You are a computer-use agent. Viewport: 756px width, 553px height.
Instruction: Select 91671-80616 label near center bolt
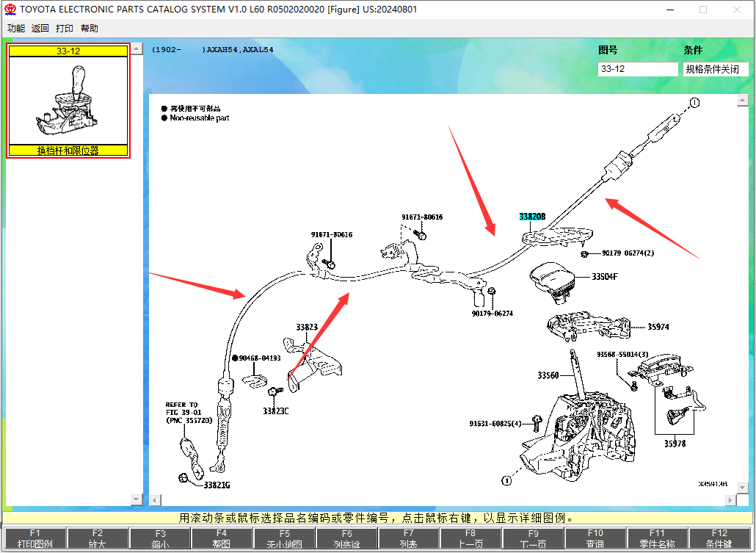pos(422,217)
